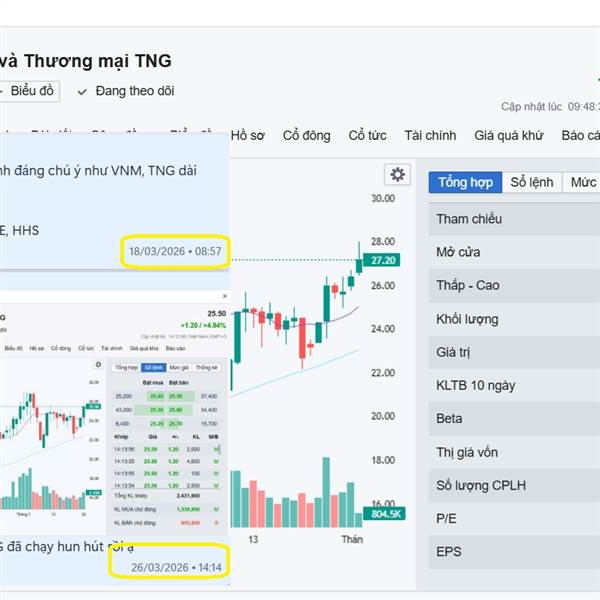Open the Hồ sơ tab
Viewport: 600px width, 600px height.
pyautogui.click(x=248, y=136)
